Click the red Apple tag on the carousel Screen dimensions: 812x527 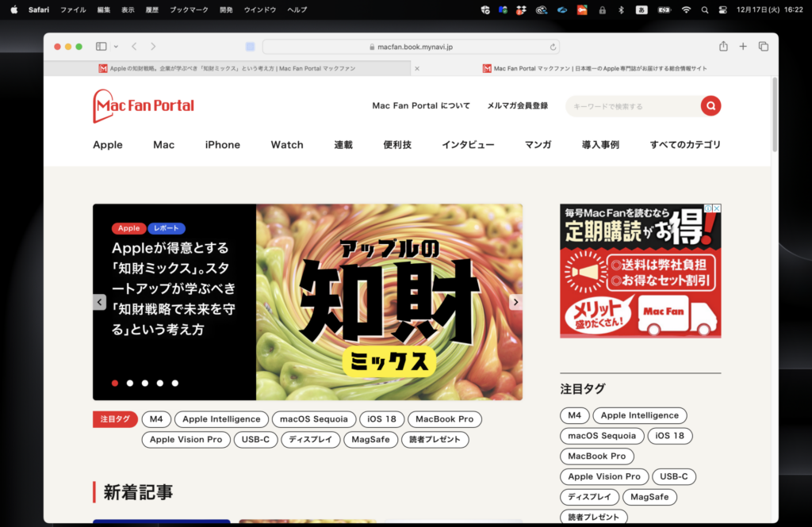pos(129,228)
